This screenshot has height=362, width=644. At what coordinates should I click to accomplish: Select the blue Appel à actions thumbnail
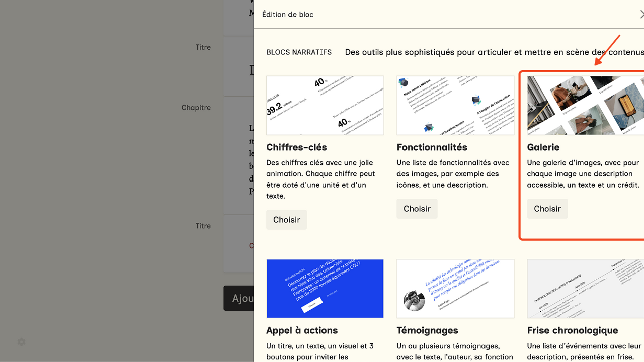[325, 289]
